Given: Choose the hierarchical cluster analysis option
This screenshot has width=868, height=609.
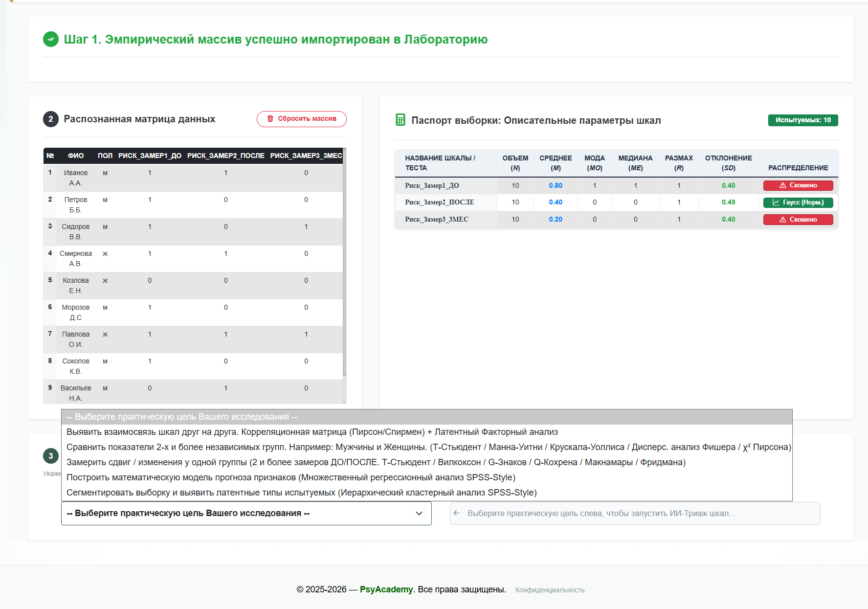Looking at the screenshot, I should pos(426,493).
